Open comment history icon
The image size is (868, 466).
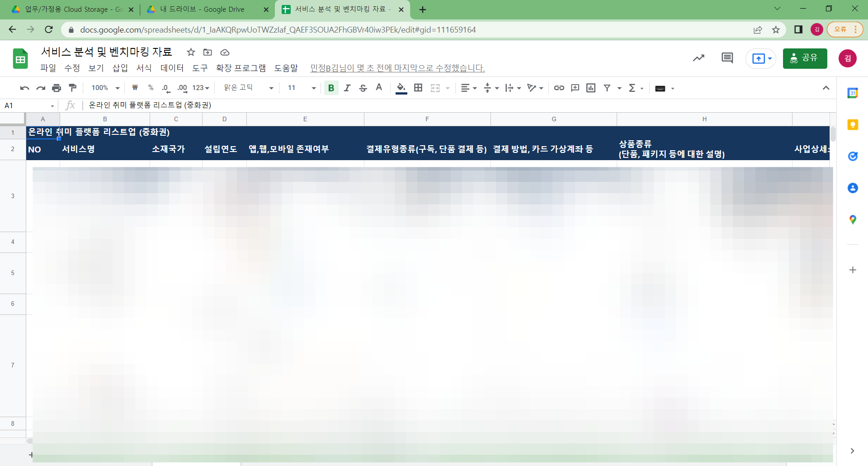pyautogui.click(x=727, y=58)
